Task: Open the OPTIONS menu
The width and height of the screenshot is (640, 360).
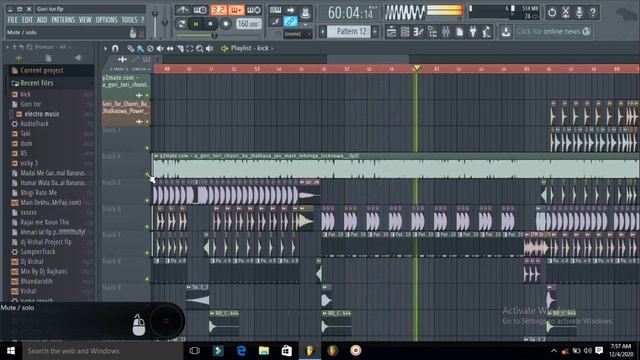Action: tap(106, 20)
